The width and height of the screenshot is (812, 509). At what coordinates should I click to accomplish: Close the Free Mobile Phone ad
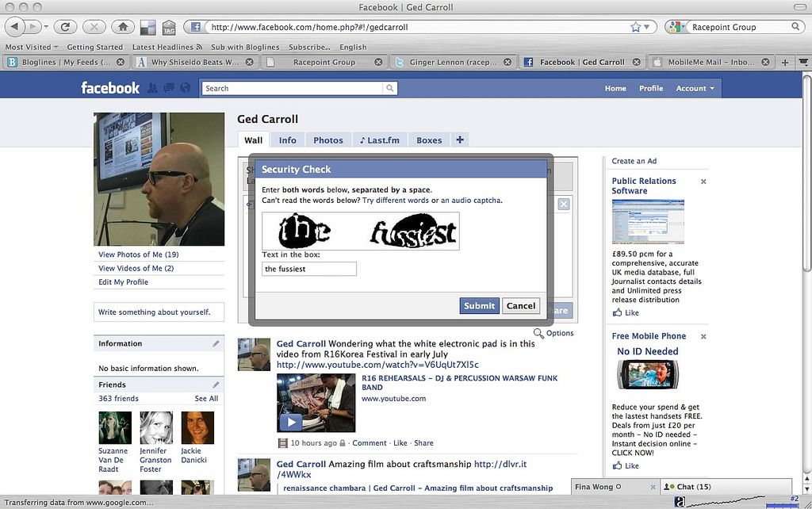tap(703, 337)
